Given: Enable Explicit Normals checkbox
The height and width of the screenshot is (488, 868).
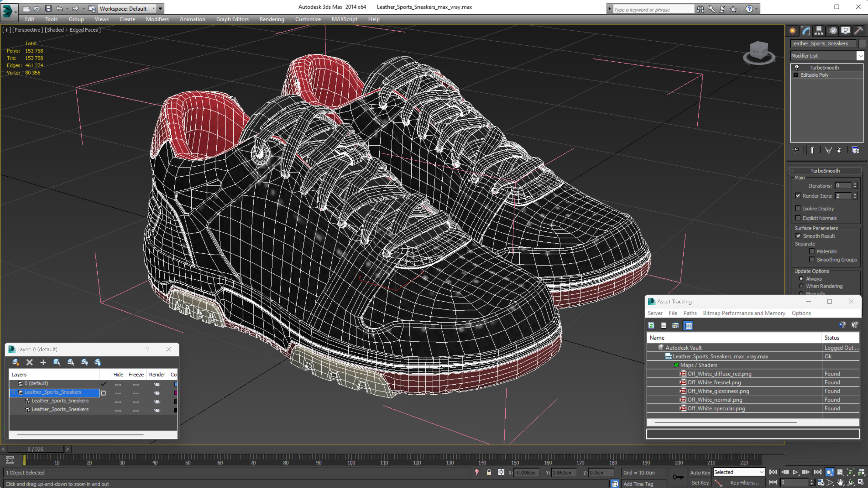Looking at the screenshot, I should [x=798, y=218].
